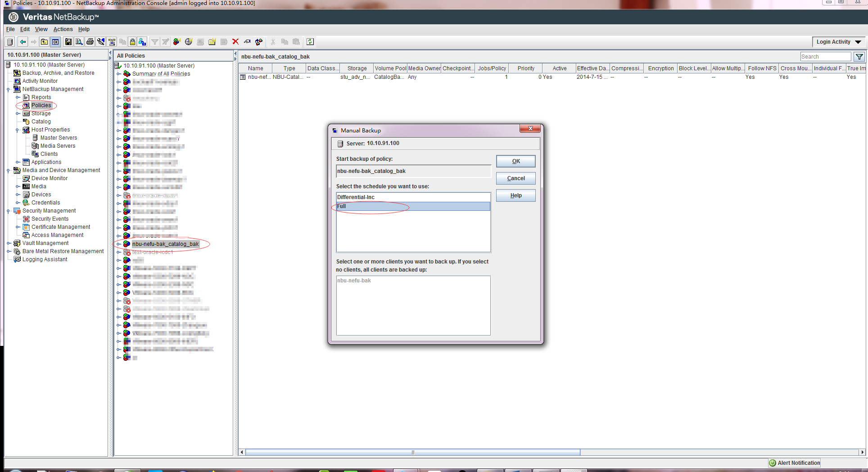Open the Login Activity dropdown
The image size is (868, 472).
click(839, 42)
